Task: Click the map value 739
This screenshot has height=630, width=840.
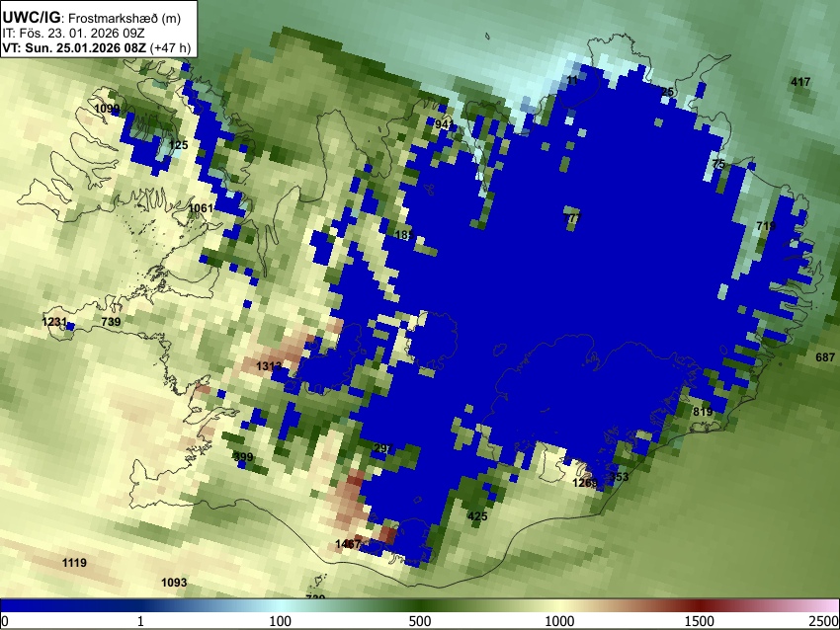Action: pos(111,322)
